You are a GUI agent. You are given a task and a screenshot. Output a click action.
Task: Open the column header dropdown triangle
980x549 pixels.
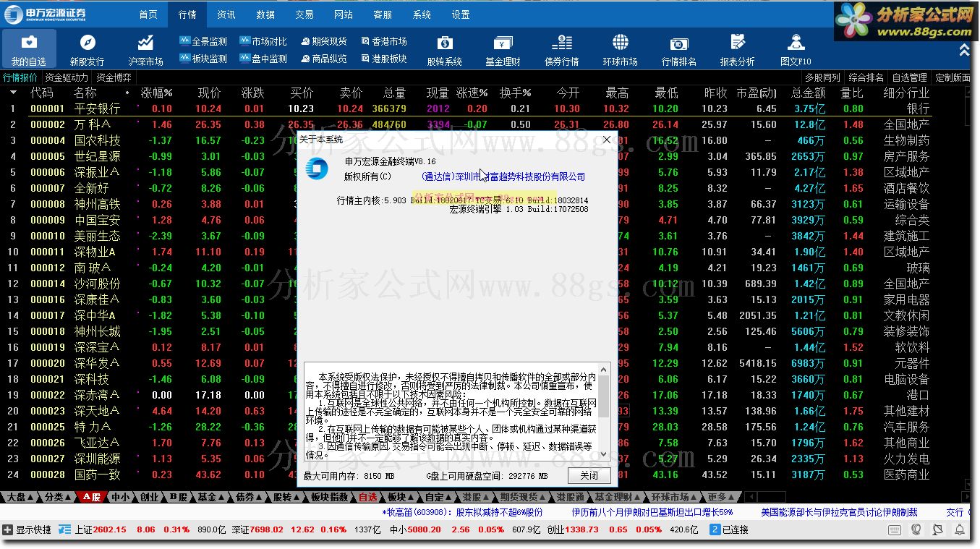tap(13, 93)
